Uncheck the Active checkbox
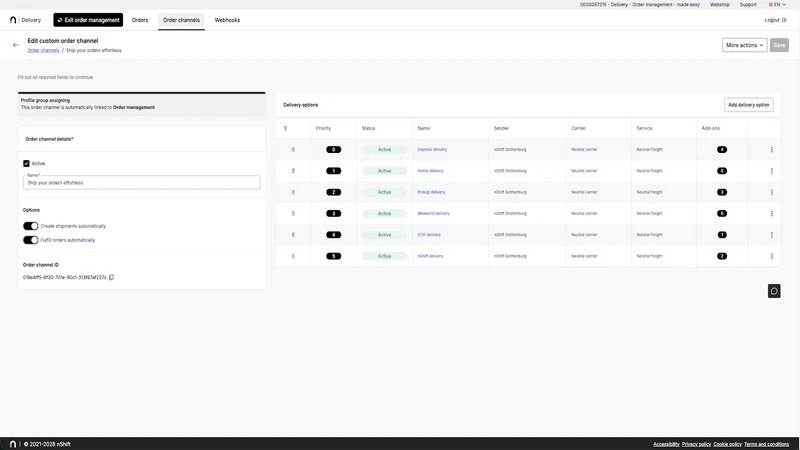The image size is (800, 450). [26, 163]
